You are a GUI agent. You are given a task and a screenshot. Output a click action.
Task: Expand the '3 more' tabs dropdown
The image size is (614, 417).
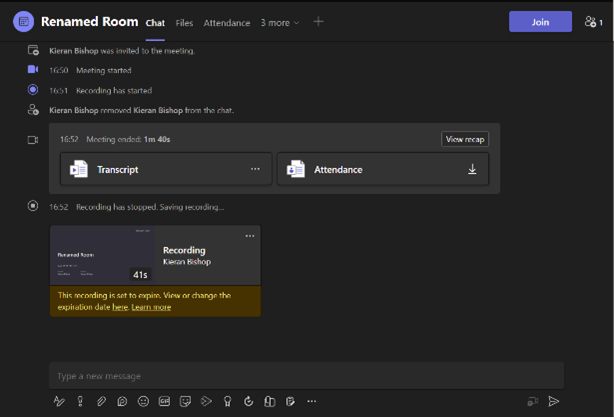[x=280, y=23]
